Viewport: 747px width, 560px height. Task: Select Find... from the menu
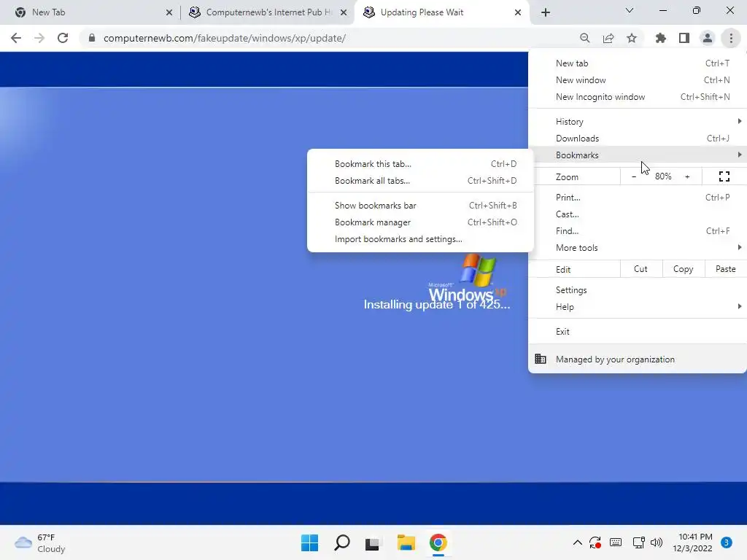pyautogui.click(x=638, y=230)
